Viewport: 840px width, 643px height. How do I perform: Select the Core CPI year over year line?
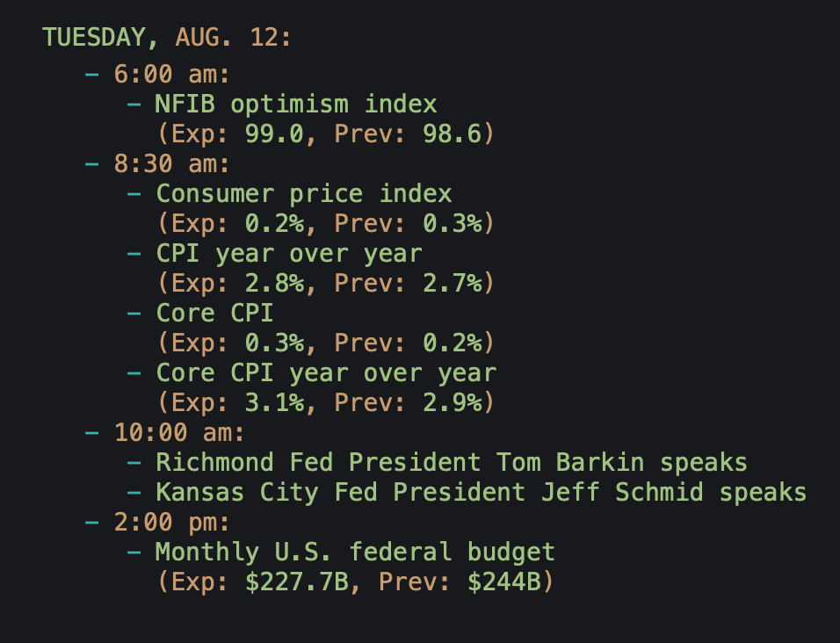coord(326,373)
